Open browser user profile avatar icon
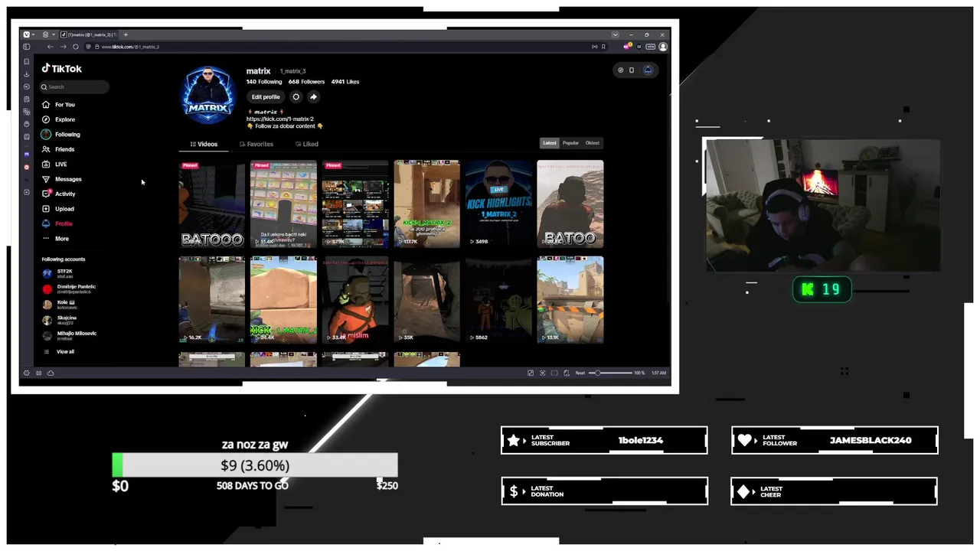The image size is (980, 551). (663, 47)
